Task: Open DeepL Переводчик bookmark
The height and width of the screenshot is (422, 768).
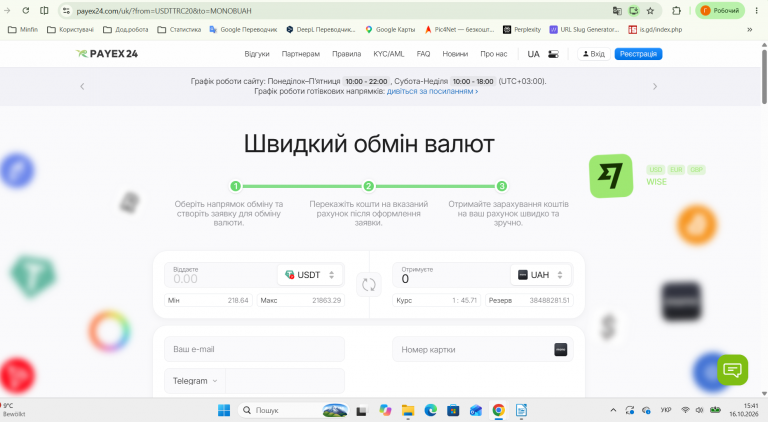Action: pyautogui.click(x=321, y=29)
